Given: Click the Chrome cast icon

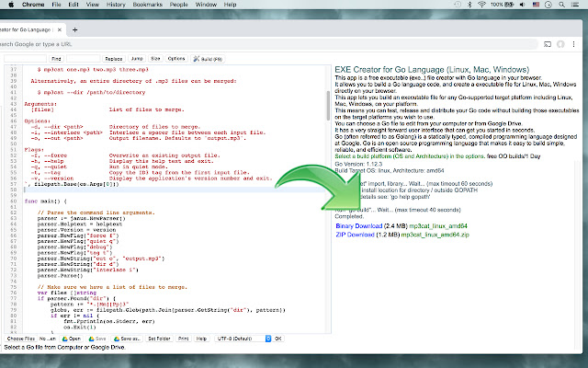Looking at the screenshot, I should (548, 44).
